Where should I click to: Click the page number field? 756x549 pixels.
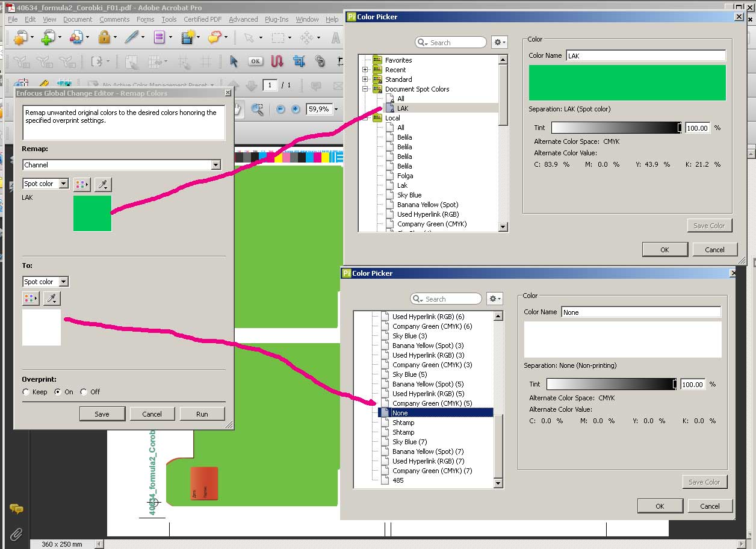(270, 85)
